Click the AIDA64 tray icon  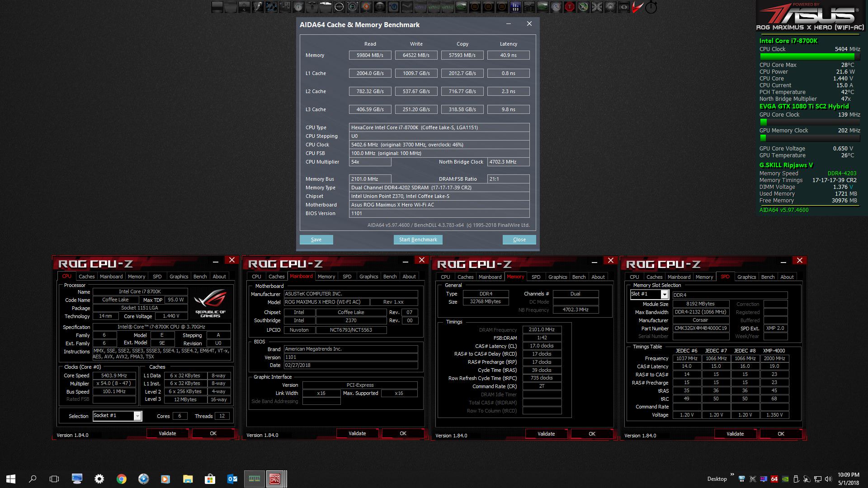pos(774,479)
